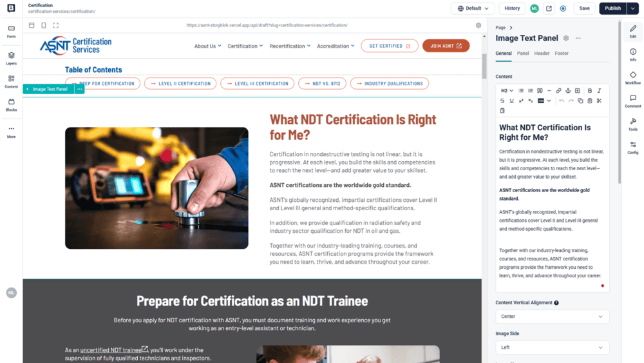The image size is (644, 363).
Task: Click the Page breadcrumb link
Action: [x=500, y=28]
